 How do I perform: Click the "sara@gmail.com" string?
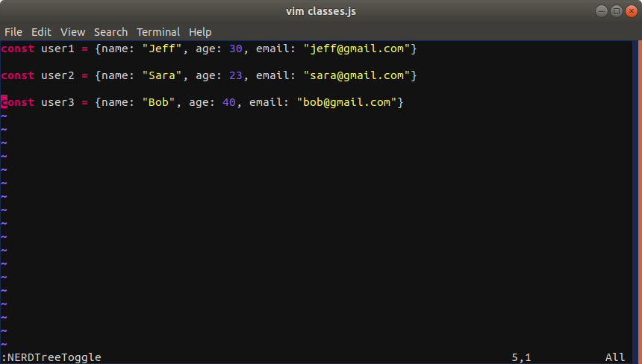click(x=357, y=75)
